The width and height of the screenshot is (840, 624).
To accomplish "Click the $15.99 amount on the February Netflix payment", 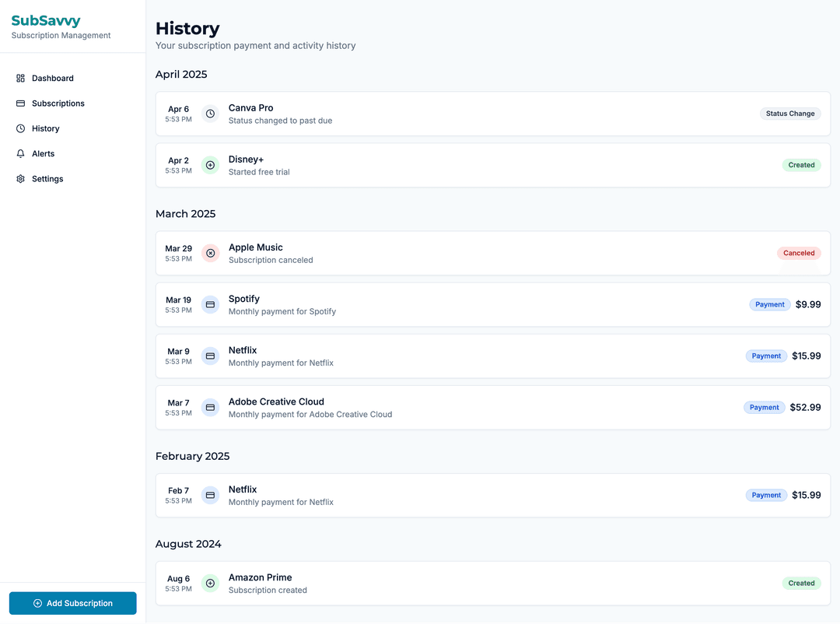I will (807, 495).
